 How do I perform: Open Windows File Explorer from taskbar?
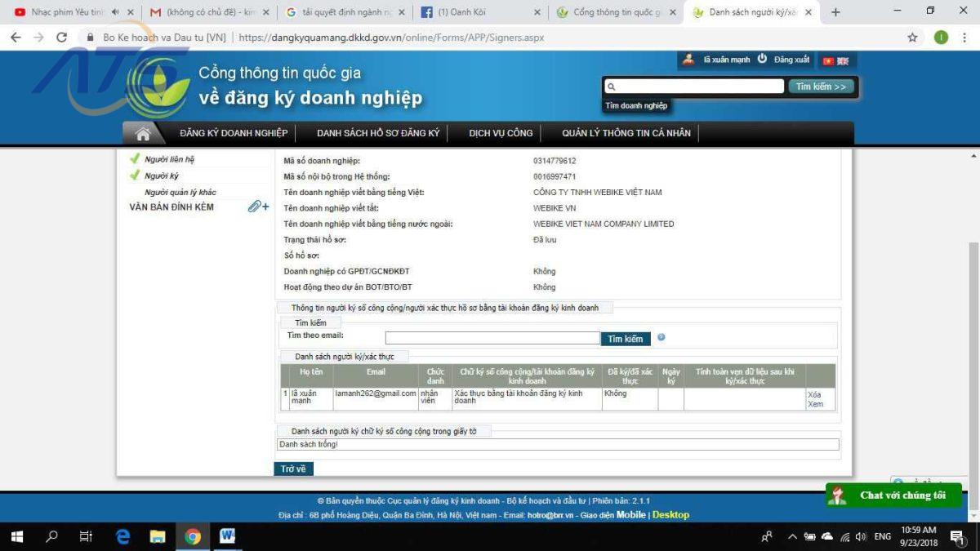point(158,536)
